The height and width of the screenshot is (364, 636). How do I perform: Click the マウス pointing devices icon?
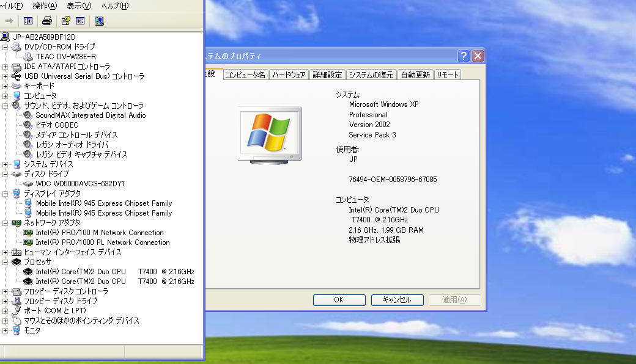(17, 320)
